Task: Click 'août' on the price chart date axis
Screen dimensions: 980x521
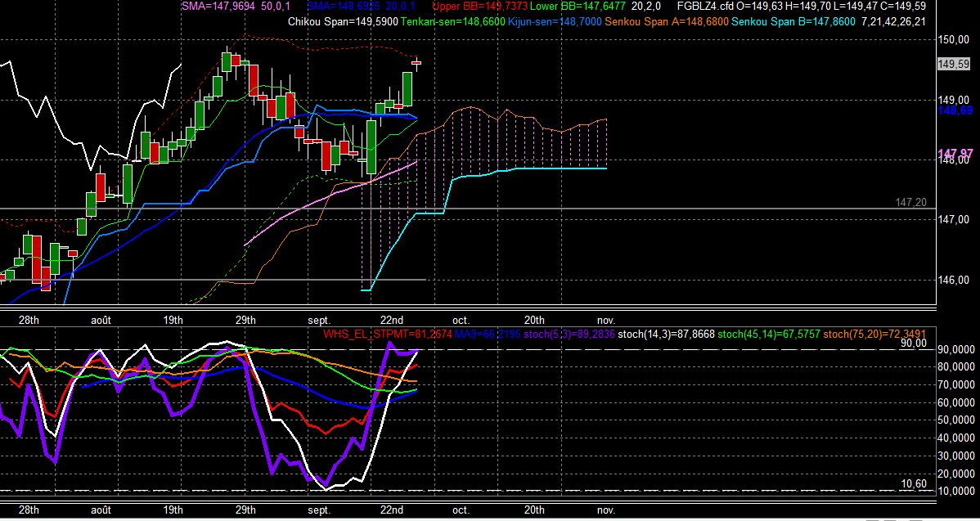Action: (x=101, y=321)
